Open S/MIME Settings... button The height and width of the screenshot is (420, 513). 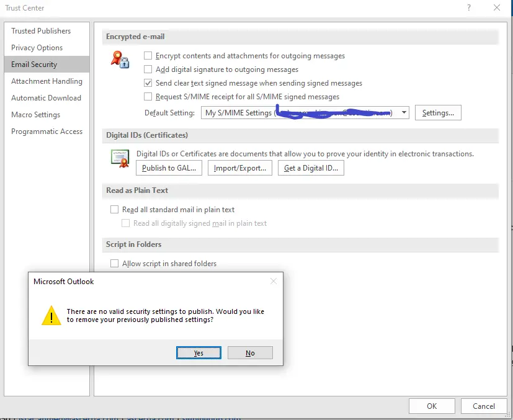click(438, 112)
